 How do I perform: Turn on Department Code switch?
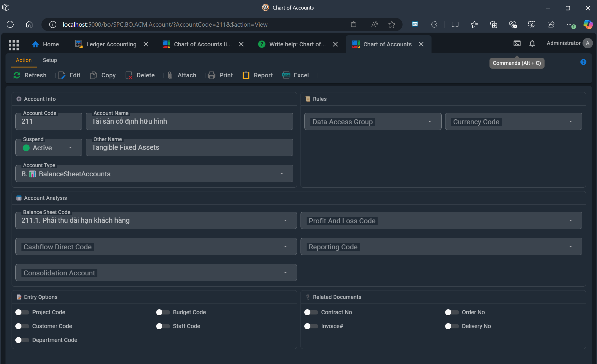[22, 340]
